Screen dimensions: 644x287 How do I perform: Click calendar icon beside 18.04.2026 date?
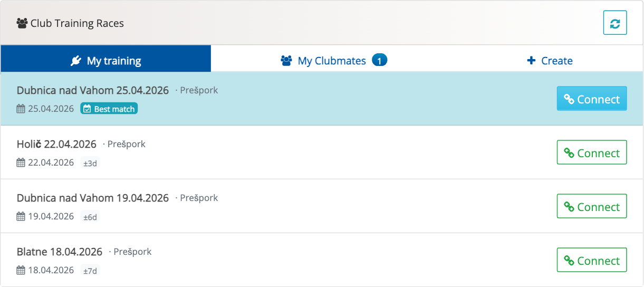pyautogui.click(x=21, y=271)
